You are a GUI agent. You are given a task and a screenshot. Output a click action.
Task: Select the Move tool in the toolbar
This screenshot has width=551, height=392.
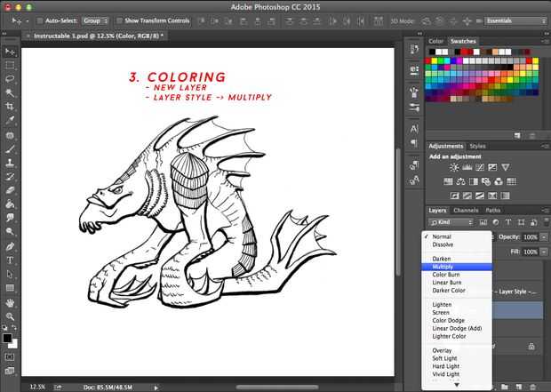[11, 52]
